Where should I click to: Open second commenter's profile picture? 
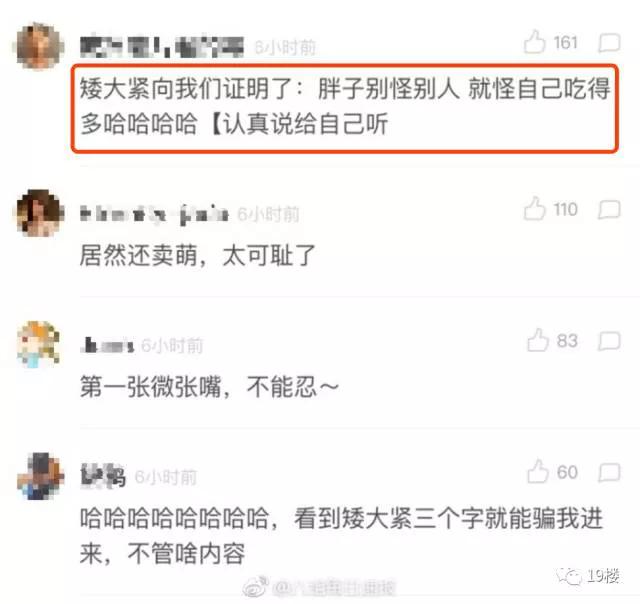click(x=40, y=213)
